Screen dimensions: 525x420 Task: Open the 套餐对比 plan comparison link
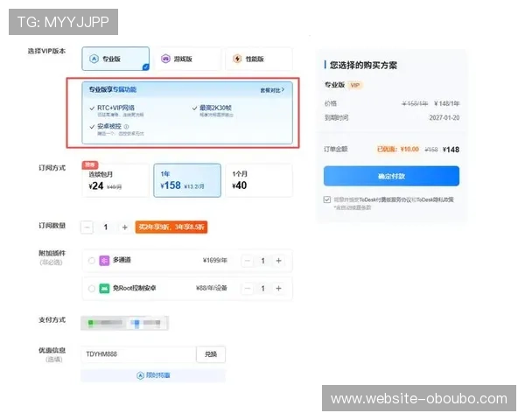(272, 90)
